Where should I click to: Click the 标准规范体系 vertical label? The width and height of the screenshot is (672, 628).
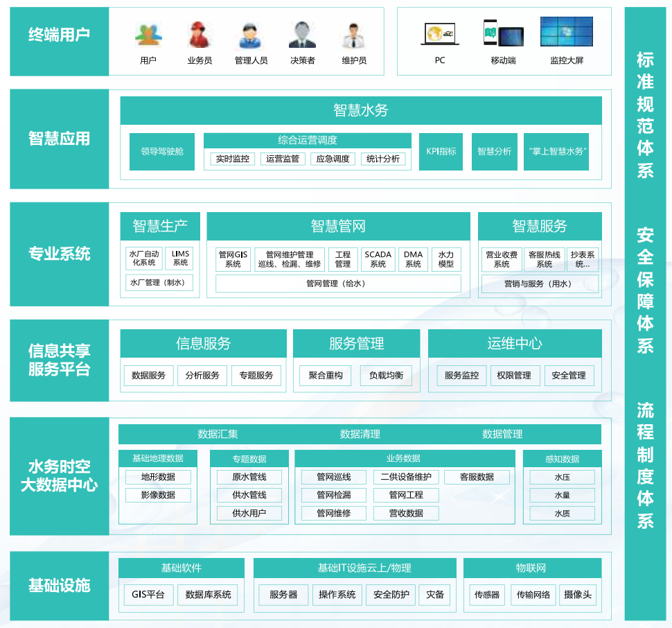(645, 115)
